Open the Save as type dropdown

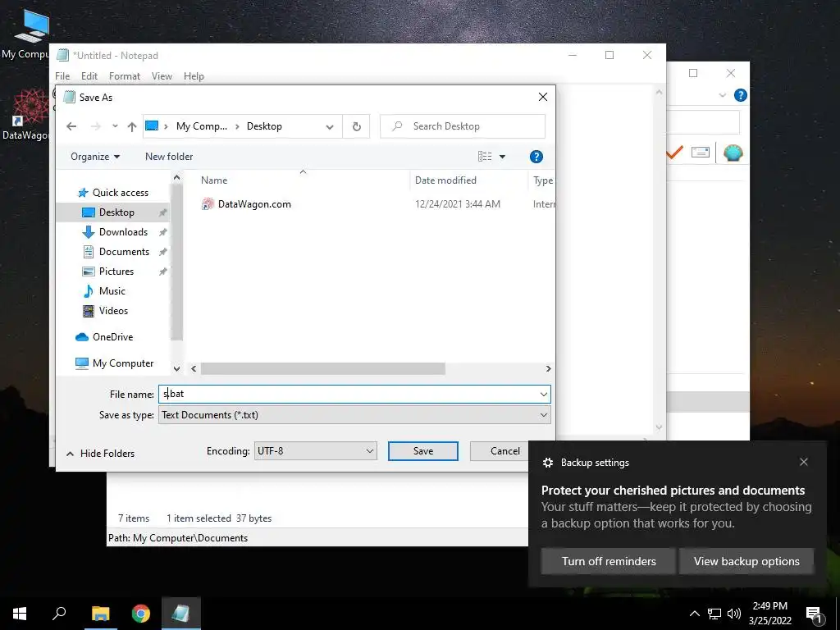click(543, 415)
